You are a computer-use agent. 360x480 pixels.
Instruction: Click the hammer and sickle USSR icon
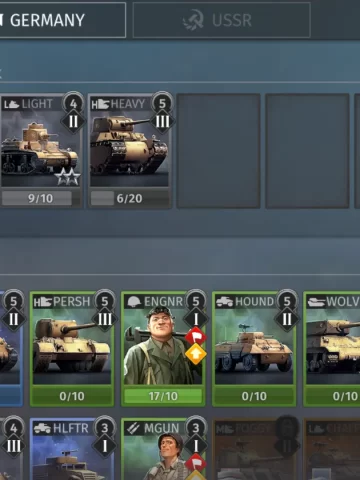click(194, 20)
